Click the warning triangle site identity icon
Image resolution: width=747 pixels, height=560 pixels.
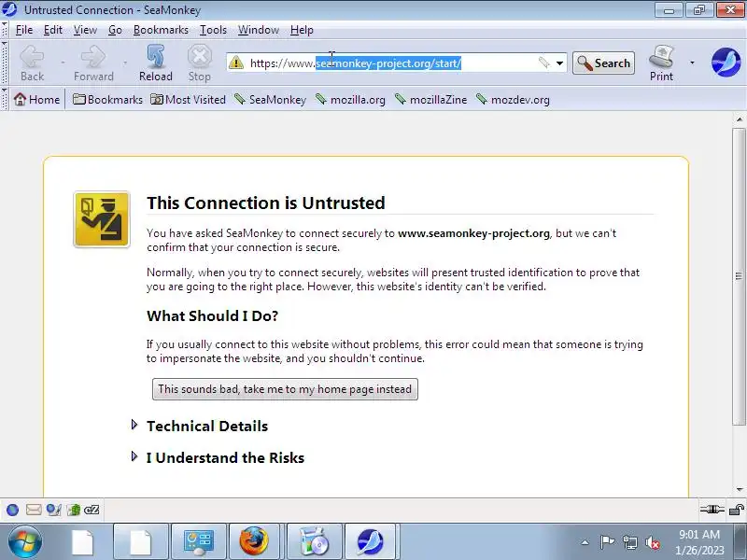pyautogui.click(x=236, y=63)
